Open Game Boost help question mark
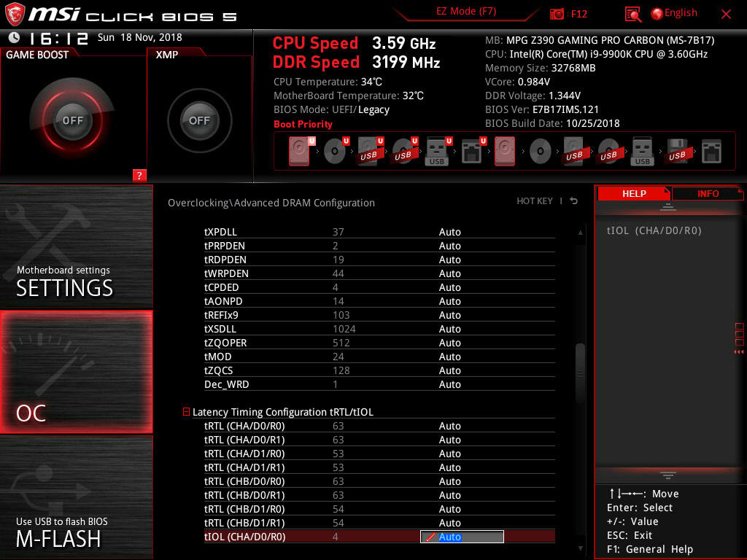This screenshot has height=560, width=747. click(x=139, y=175)
